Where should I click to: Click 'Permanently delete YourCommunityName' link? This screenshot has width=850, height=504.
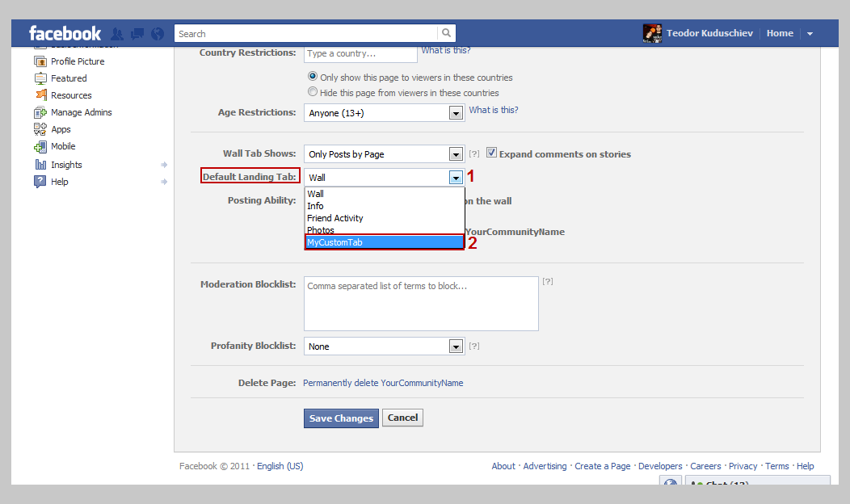tap(383, 383)
